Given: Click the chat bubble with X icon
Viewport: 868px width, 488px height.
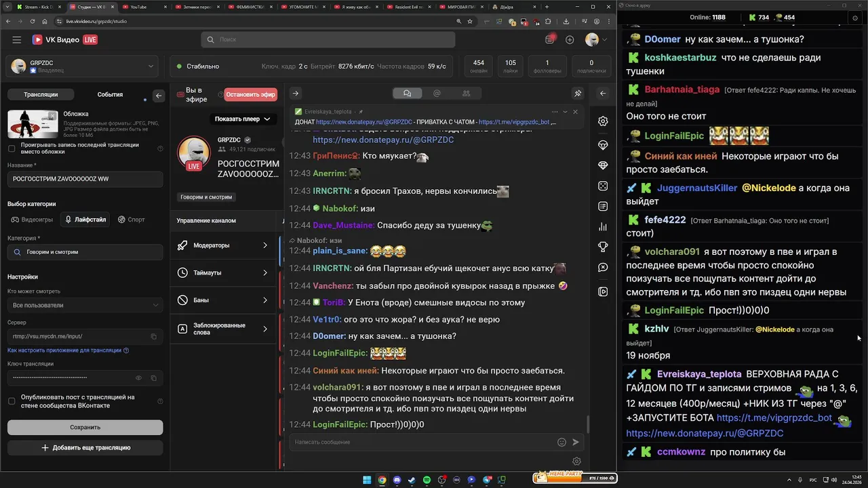Looking at the screenshot, I should (603, 268).
